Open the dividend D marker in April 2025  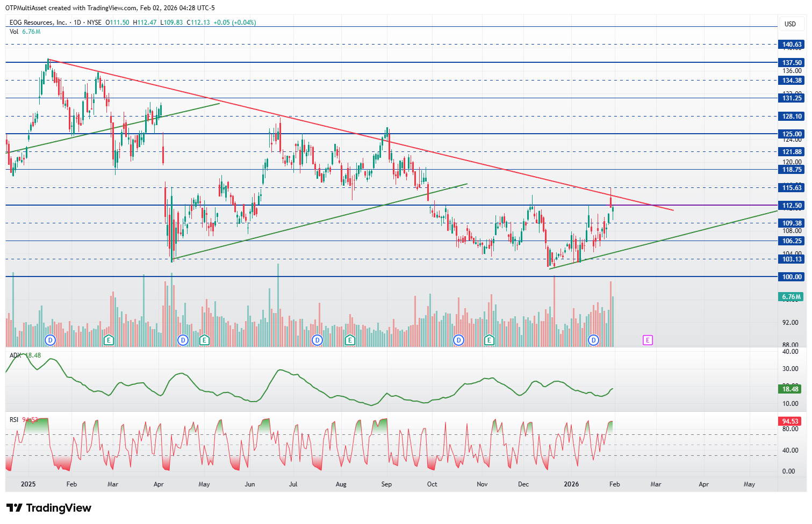tap(183, 340)
